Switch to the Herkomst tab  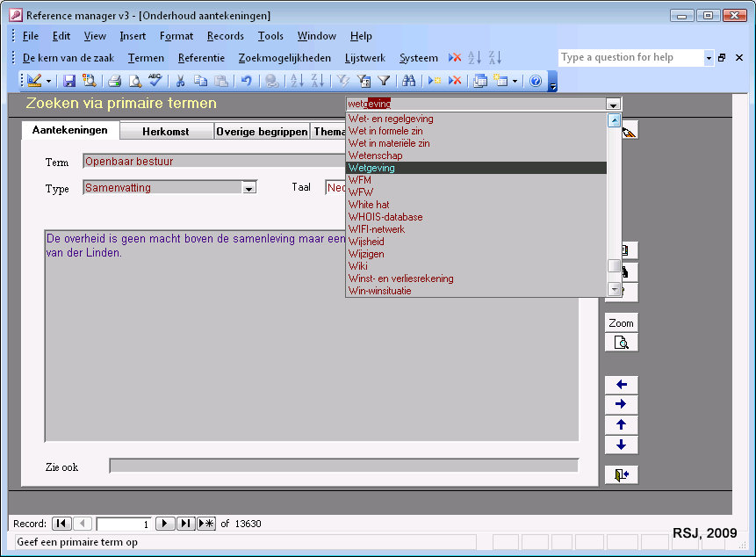(165, 131)
